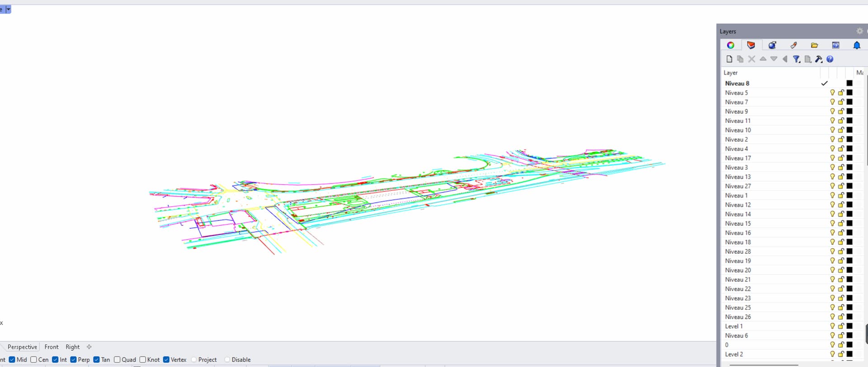Viewport: 868px width, 367px height.
Task: Enable the Quad object snap
Action: pos(117,360)
